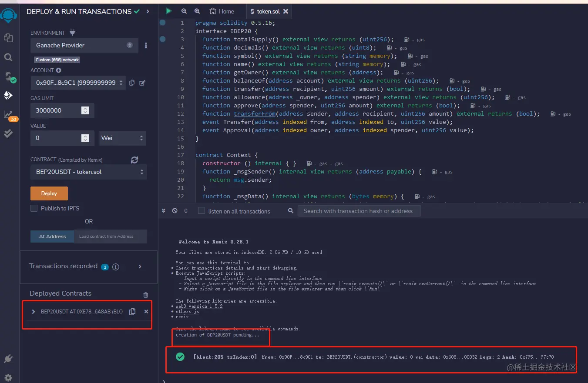This screenshot has height=383, width=588.
Task: Open the unit testing double-check icon
Action: tap(8, 133)
